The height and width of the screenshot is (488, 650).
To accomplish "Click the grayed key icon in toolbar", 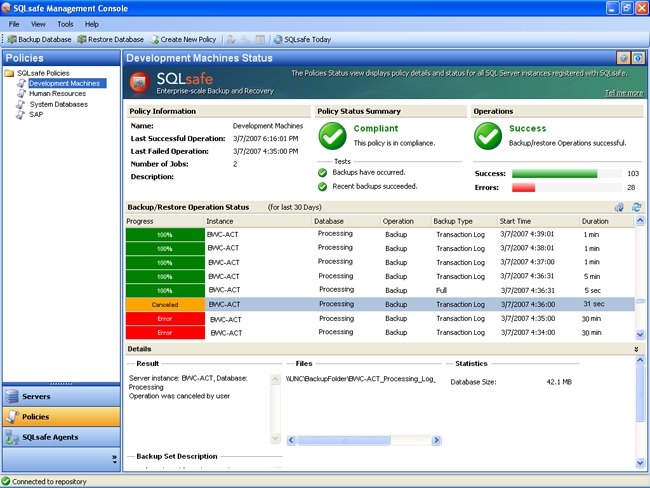I will pyautogui.click(x=246, y=39).
